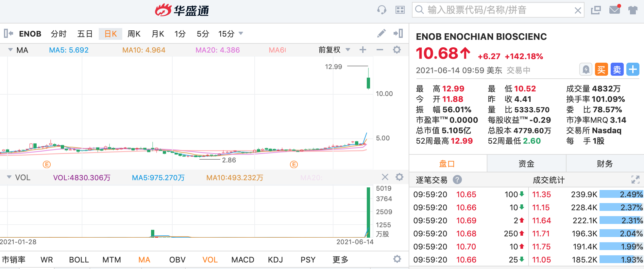Toggle the MACD indicator
644x269 pixels.
243,260
